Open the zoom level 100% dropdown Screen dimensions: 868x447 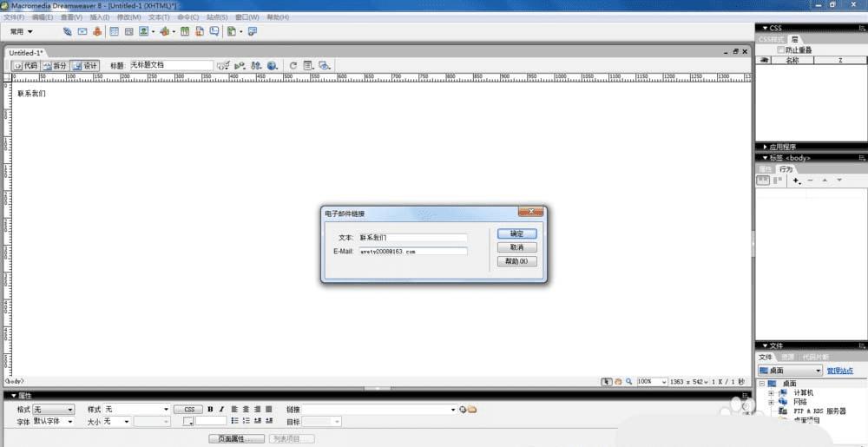coord(652,382)
